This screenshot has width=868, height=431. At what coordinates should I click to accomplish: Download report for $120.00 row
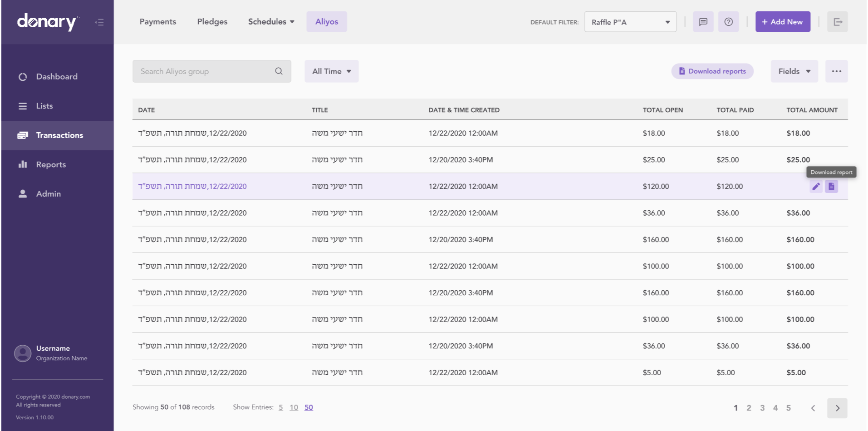pos(831,186)
